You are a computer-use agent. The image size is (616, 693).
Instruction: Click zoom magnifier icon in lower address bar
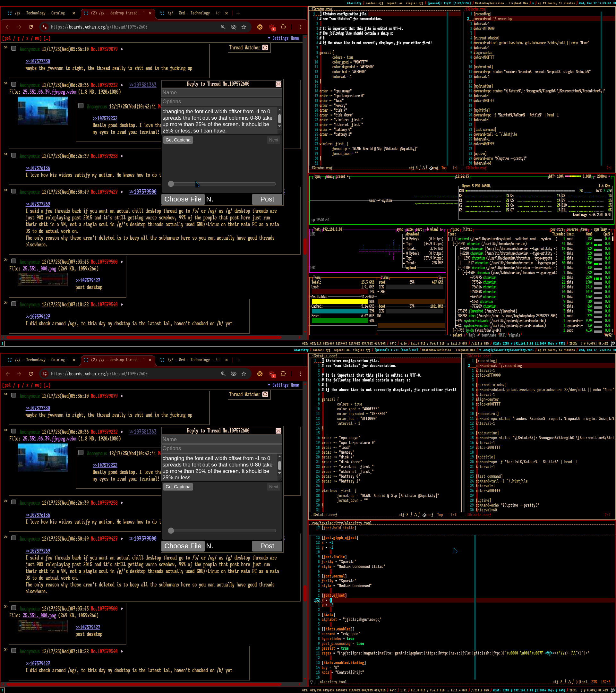coord(223,374)
